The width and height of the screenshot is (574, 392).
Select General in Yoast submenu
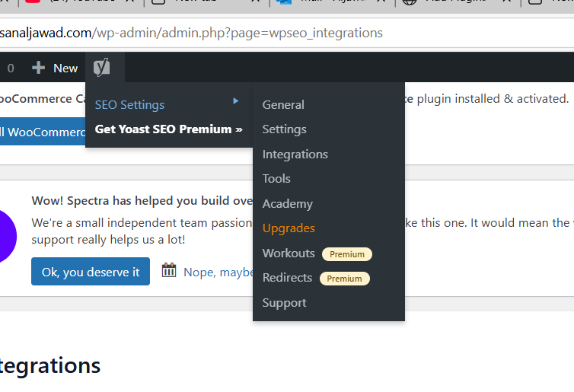pyautogui.click(x=283, y=105)
